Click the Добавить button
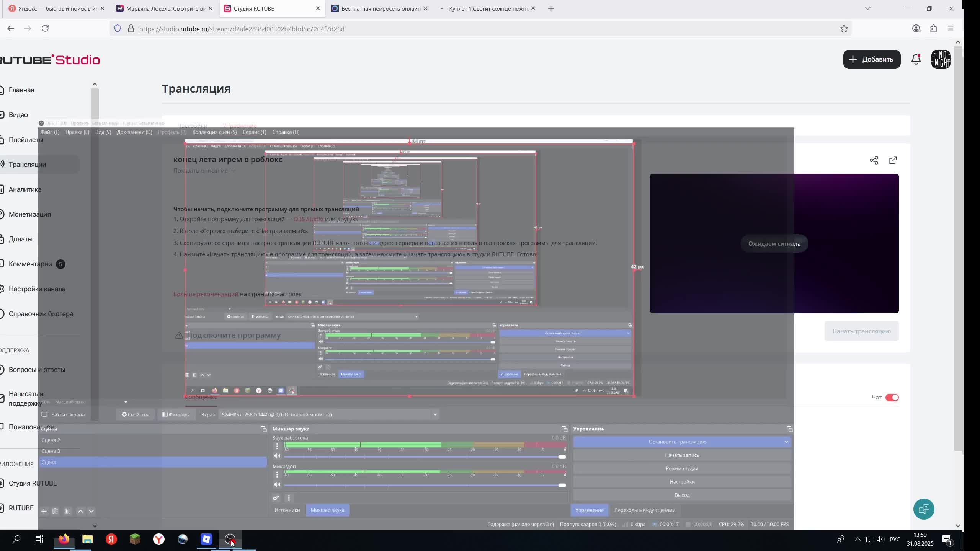Image resolution: width=980 pixels, height=551 pixels. tap(871, 59)
